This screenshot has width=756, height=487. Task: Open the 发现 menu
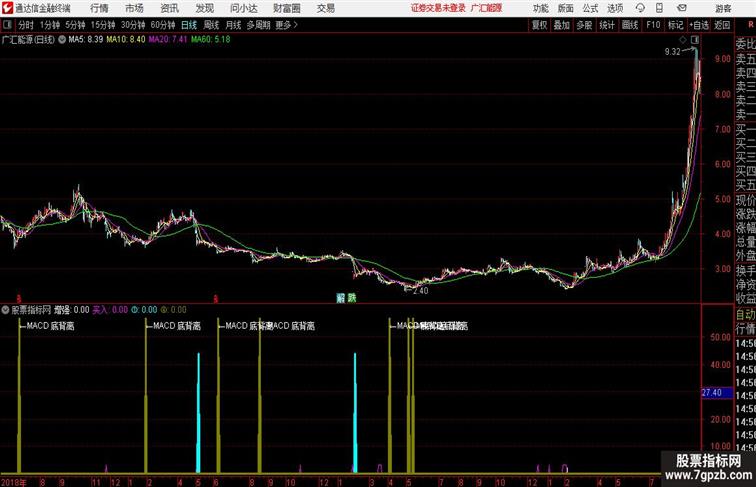[204, 8]
